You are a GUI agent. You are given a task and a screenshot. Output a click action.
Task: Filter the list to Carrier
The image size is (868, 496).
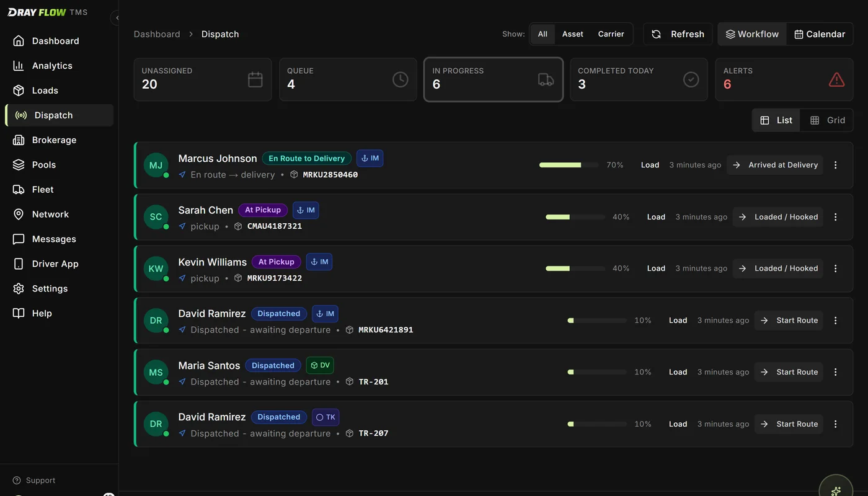(611, 34)
